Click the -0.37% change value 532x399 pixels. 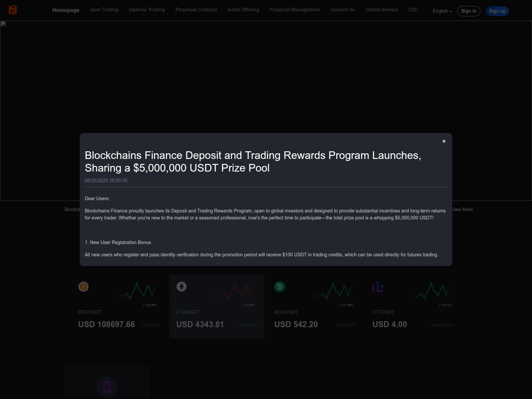[x=248, y=305]
